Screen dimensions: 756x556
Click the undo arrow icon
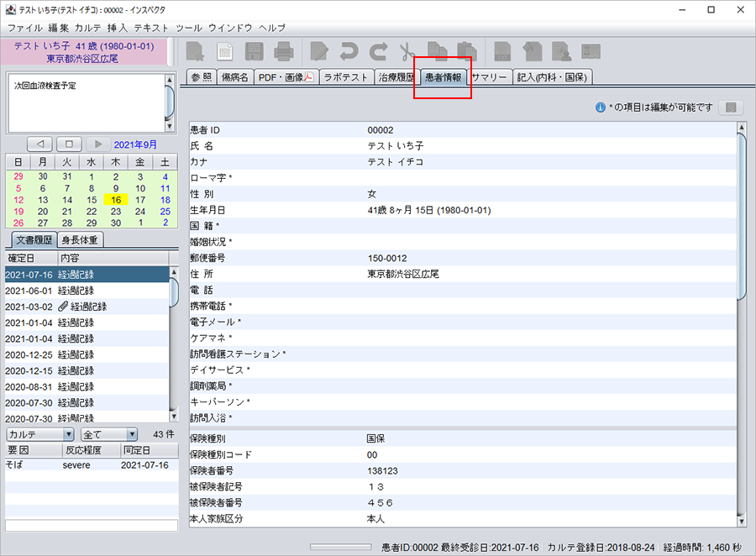349,51
